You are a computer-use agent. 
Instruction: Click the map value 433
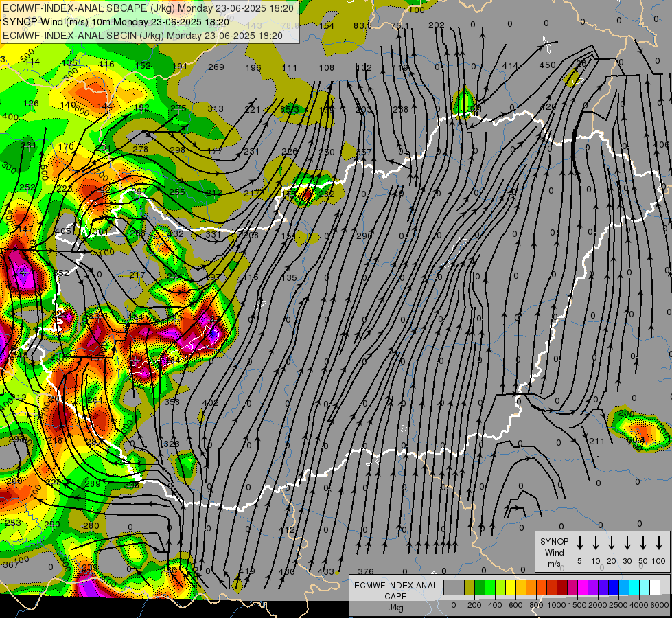(x=326, y=571)
